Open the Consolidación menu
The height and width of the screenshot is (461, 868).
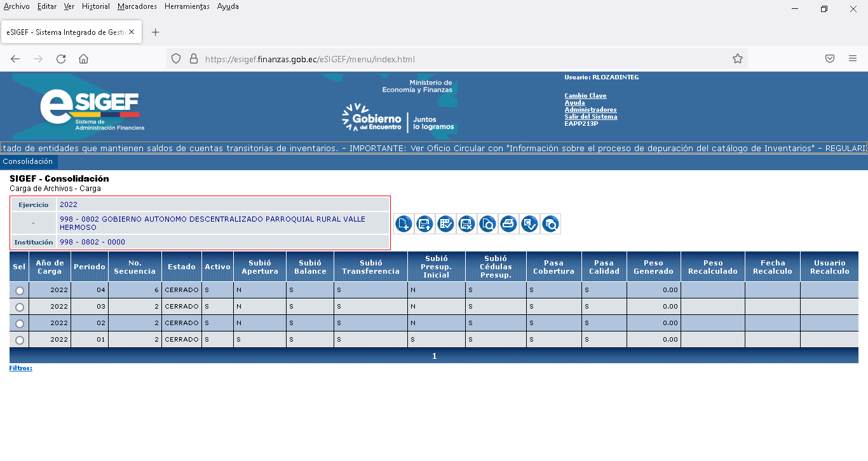click(28, 162)
